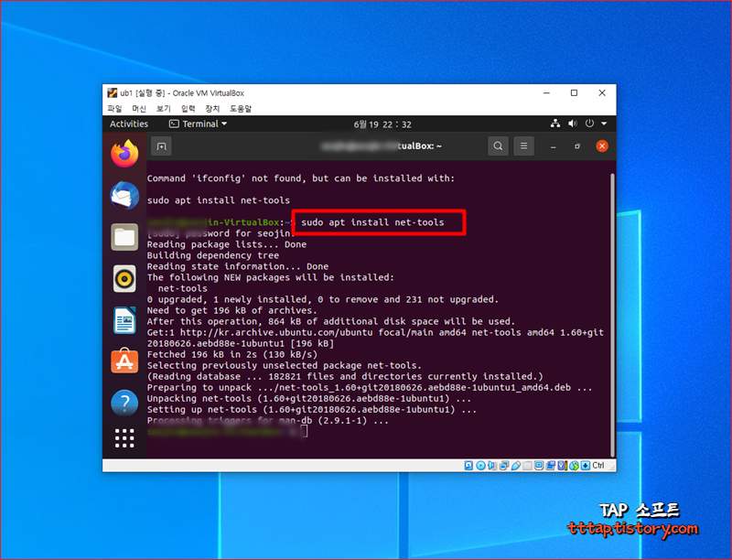732x560 pixels.
Task: Click VirtualBox recording indicator
Action: (551, 465)
